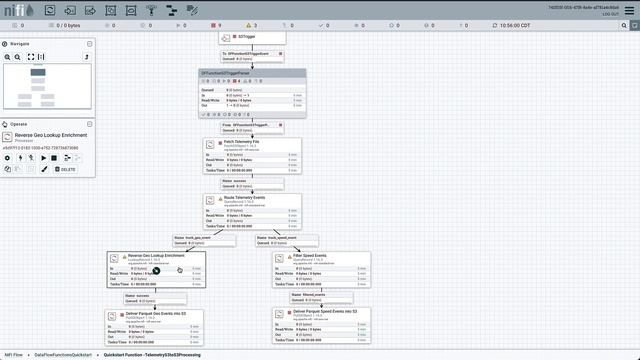Click warning icon on Route Telemetry Events

pyautogui.click(x=220, y=199)
